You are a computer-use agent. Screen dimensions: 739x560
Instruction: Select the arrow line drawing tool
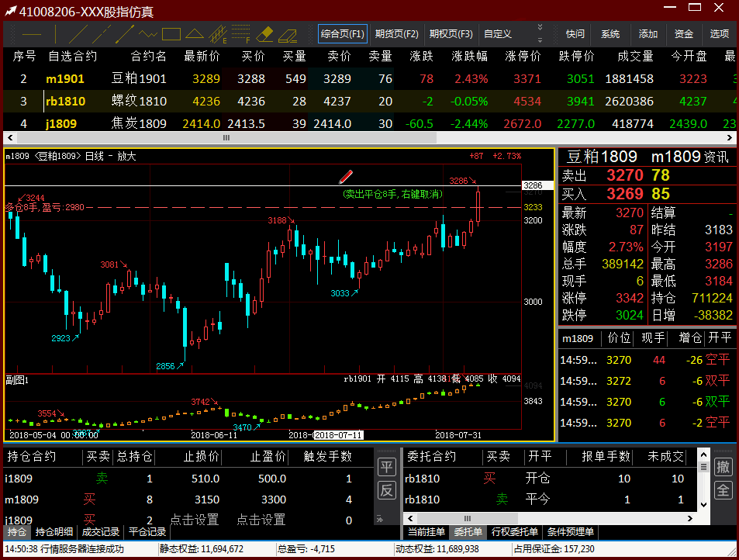coord(124,34)
